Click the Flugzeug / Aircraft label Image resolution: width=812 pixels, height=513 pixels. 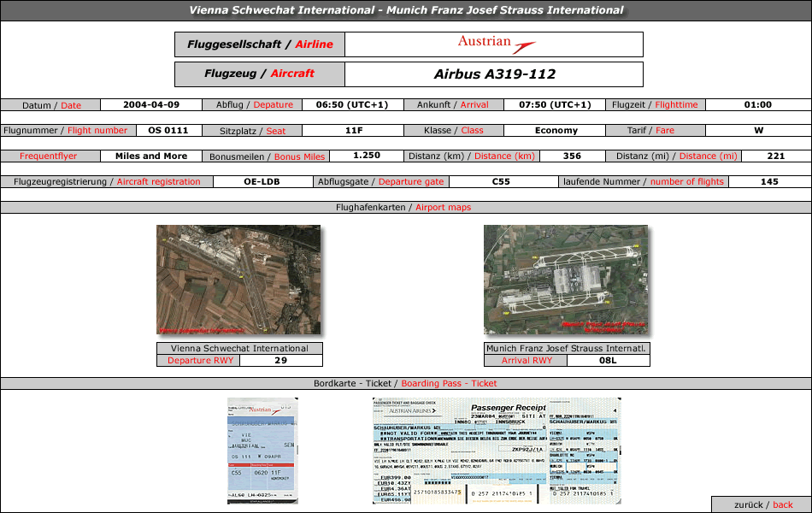(x=260, y=74)
